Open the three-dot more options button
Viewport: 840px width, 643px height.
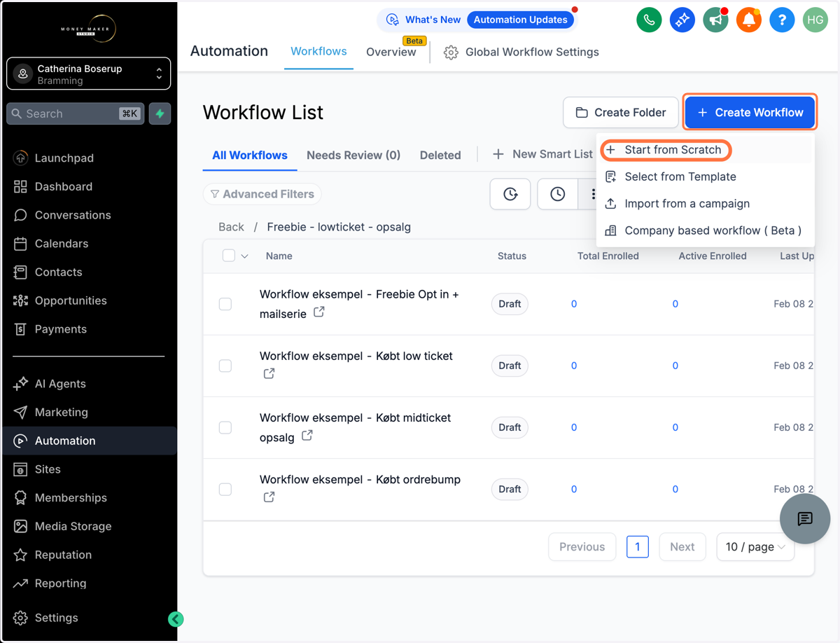pyautogui.click(x=593, y=194)
